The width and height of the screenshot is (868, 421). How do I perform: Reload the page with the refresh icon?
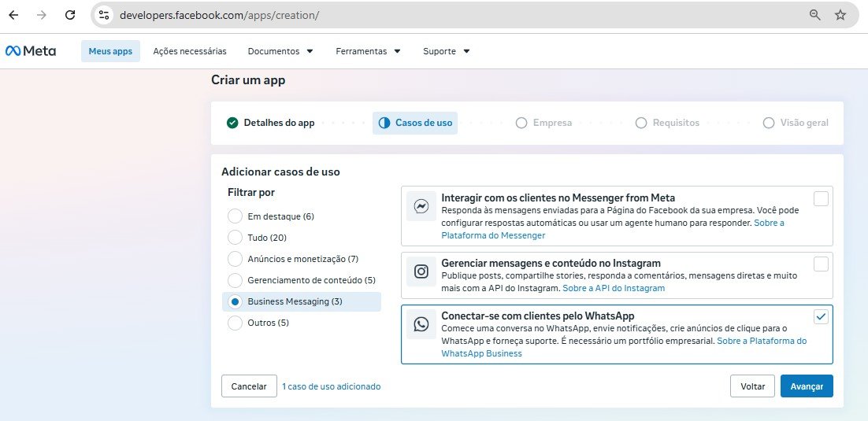click(70, 15)
